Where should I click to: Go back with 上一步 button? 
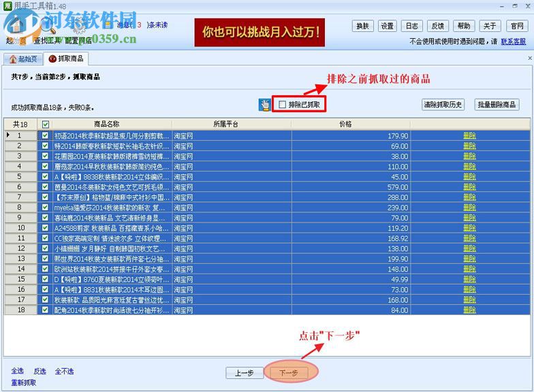pyautogui.click(x=244, y=373)
